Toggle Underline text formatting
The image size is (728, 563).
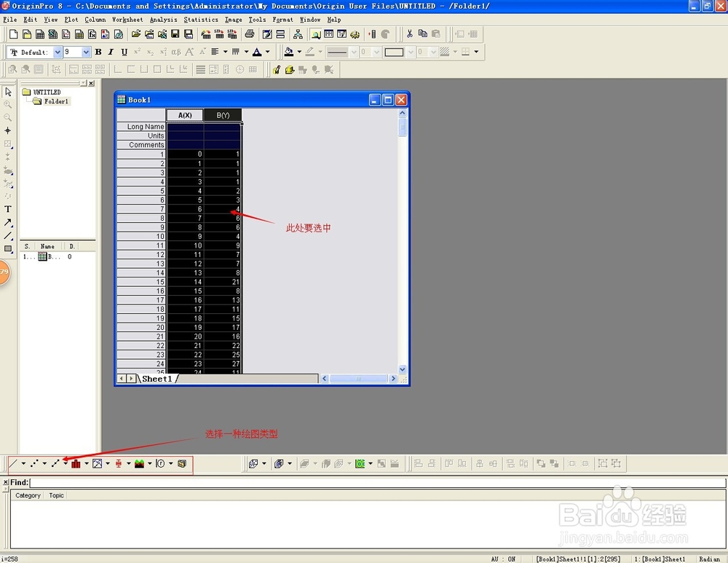124,52
